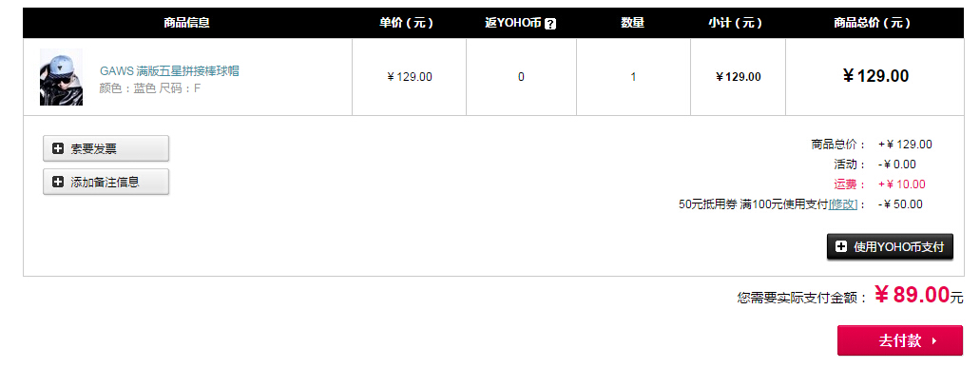
Task: Click the 单价（元）column header
Action: (406, 23)
